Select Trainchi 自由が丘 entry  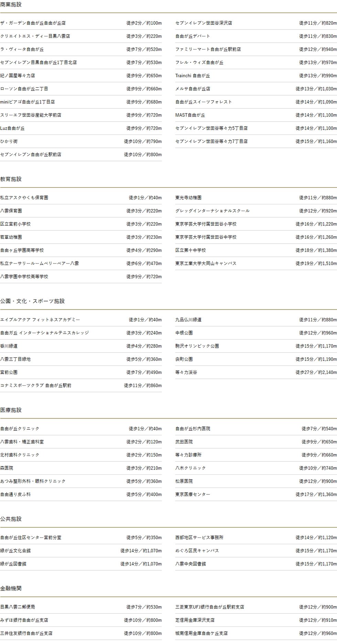tap(256, 75)
